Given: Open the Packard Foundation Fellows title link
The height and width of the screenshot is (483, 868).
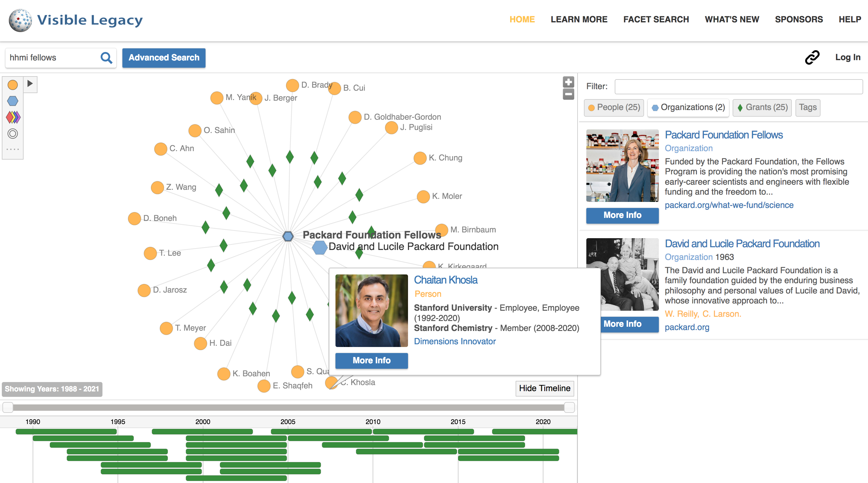Looking at the screenshot, I should 724,135.
